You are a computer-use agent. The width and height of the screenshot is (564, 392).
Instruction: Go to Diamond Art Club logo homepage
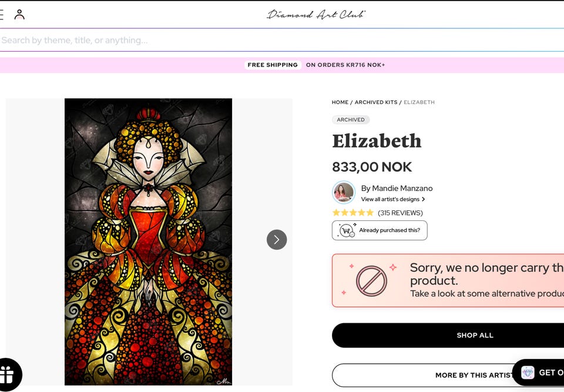coord(316,14)
